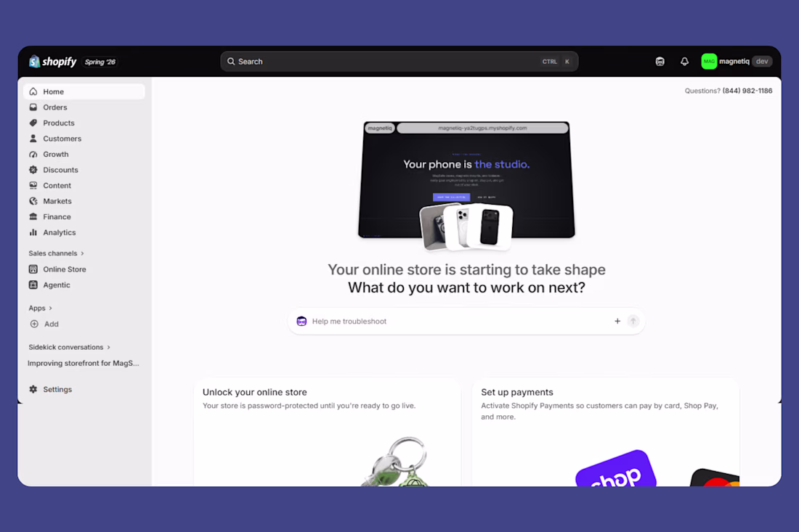Click the Agentic channel icon
799x532 pixels.
33,285
